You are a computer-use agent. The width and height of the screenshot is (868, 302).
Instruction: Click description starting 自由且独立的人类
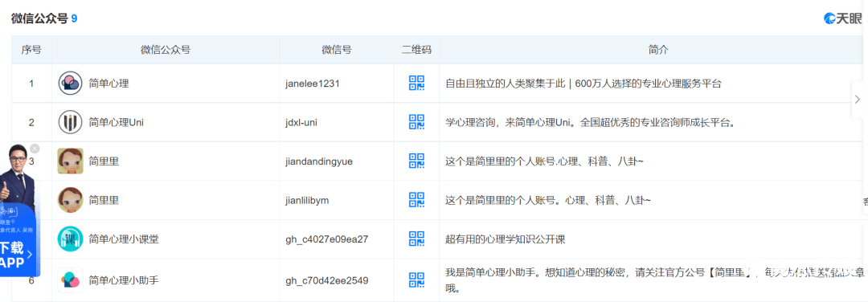[583, 84]
